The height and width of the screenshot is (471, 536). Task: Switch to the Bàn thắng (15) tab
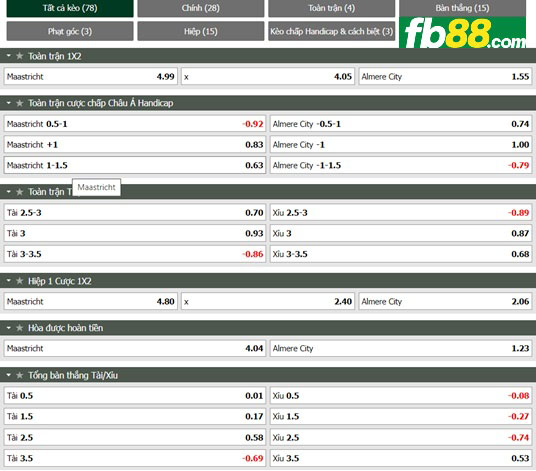coord(463,8)
